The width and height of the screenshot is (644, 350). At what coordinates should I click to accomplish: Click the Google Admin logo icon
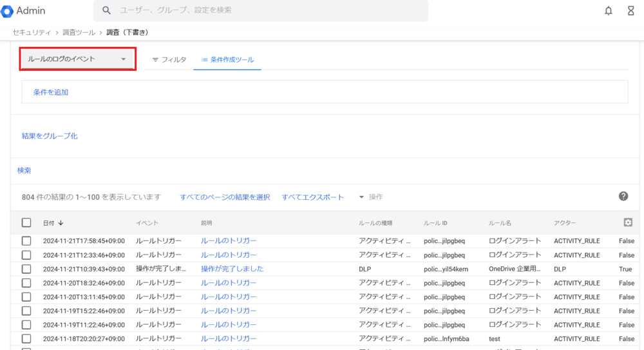(x=8, y=11)
